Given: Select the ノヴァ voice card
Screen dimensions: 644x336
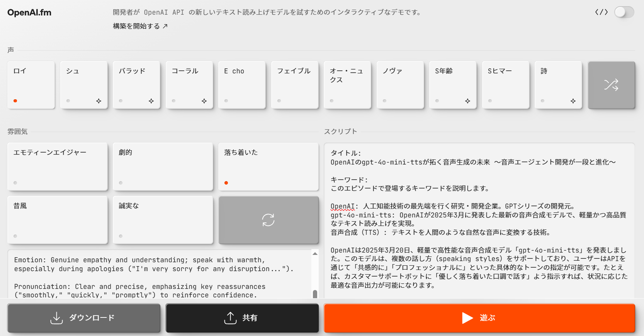Looking at the screenshot, I should coord(400,85).
